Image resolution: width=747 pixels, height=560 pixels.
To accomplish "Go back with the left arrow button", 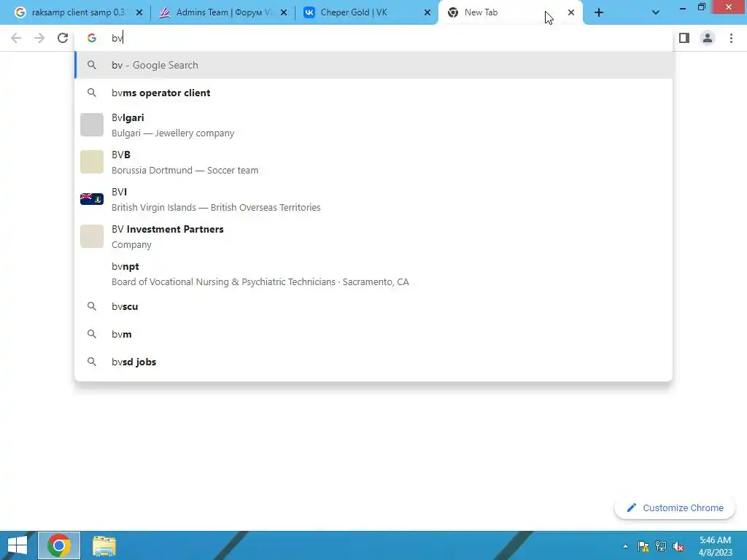I will [16, 38].
